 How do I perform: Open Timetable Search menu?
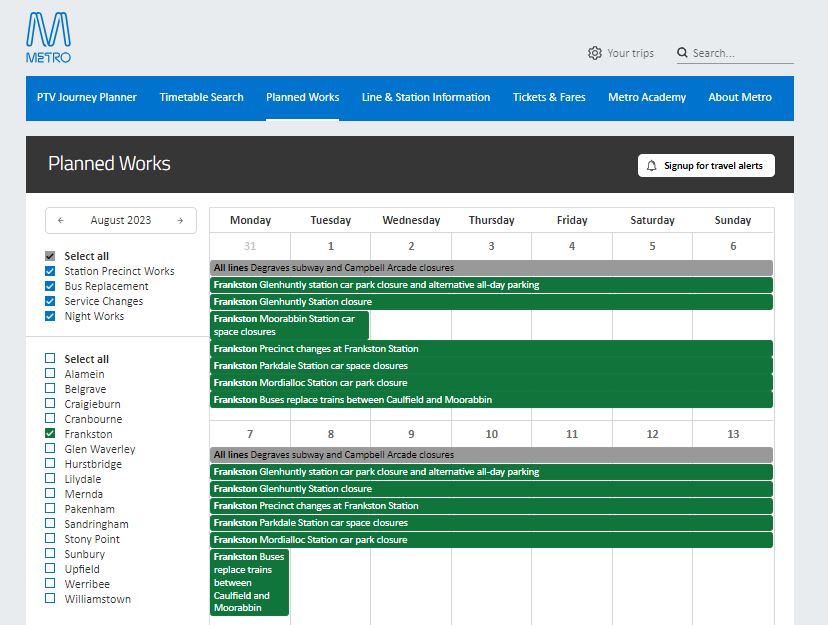pos(202,98)
